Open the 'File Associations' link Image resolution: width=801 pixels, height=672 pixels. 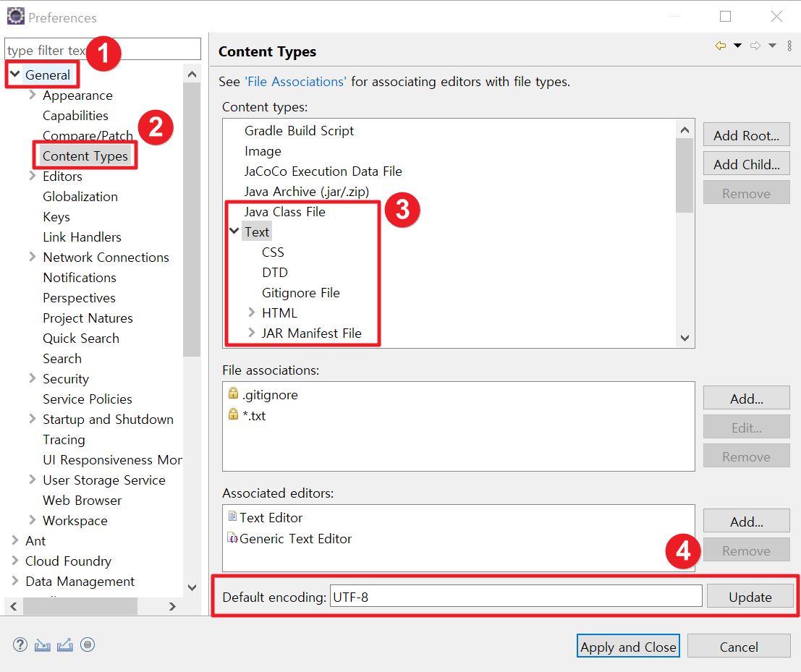(295, 82)
